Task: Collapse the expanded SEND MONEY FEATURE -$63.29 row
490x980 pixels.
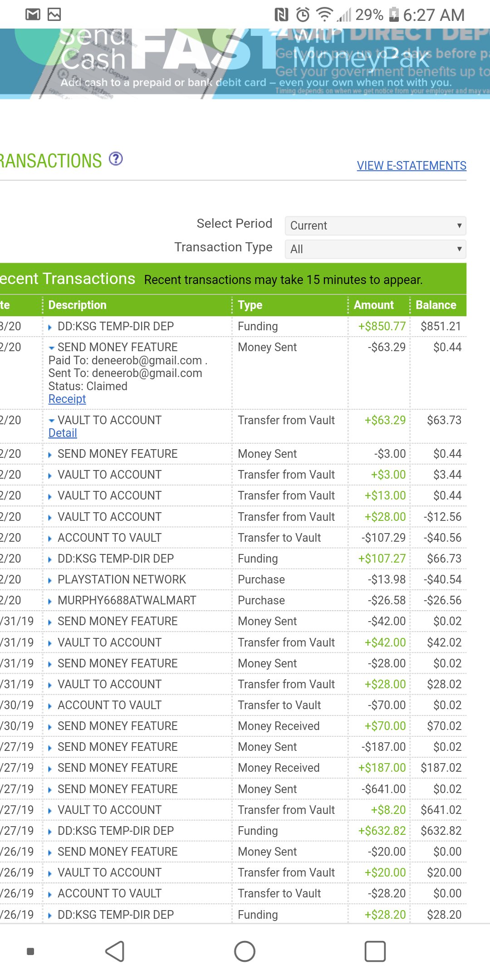Action: [x=51, y=348]
